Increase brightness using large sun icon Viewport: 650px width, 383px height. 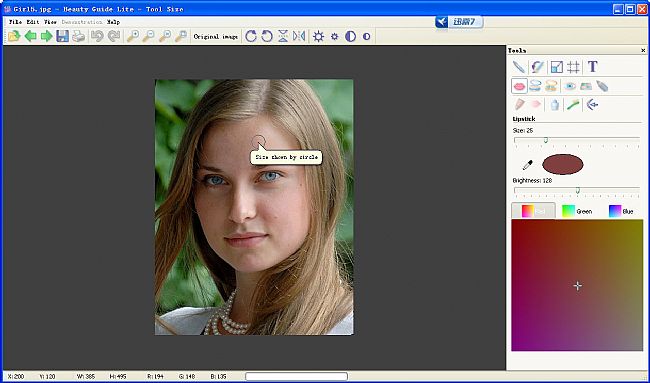click(x=318, y=36)
